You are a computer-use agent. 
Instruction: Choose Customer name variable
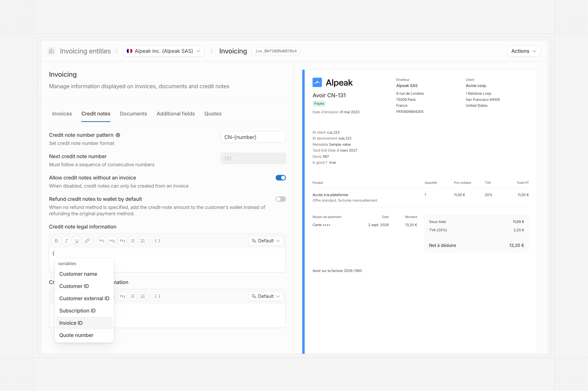click(84, 274)
